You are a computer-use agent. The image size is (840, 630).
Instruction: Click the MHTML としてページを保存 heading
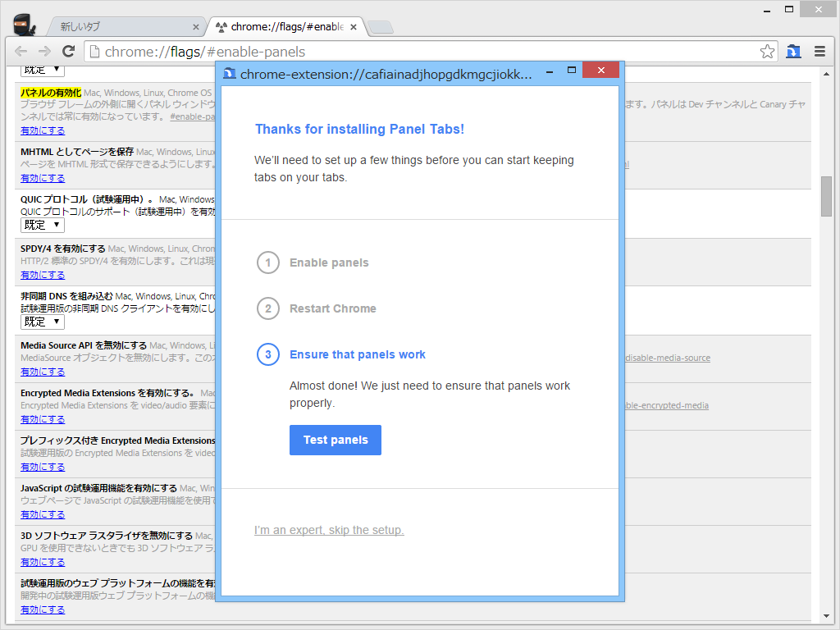77,152
